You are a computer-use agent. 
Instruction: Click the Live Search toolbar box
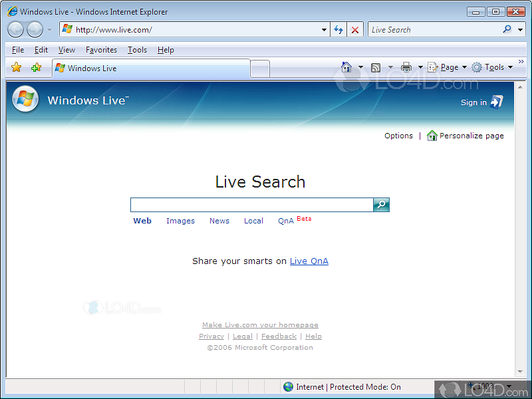click(434, 29)
